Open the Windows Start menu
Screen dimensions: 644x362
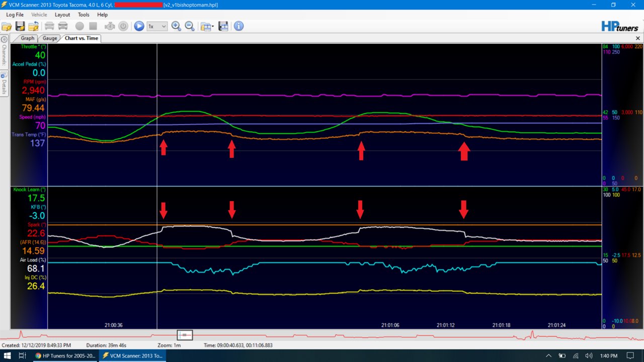coord(8,355)
